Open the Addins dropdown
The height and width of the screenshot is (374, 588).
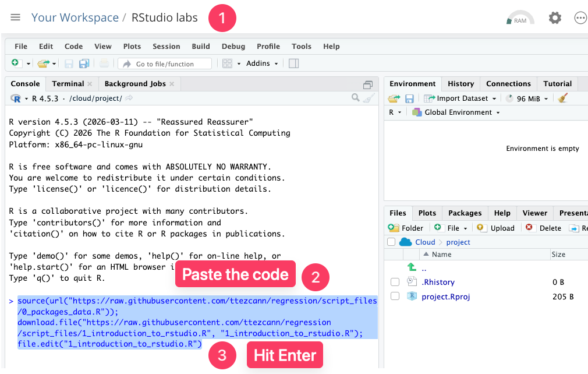coord(262,63)
